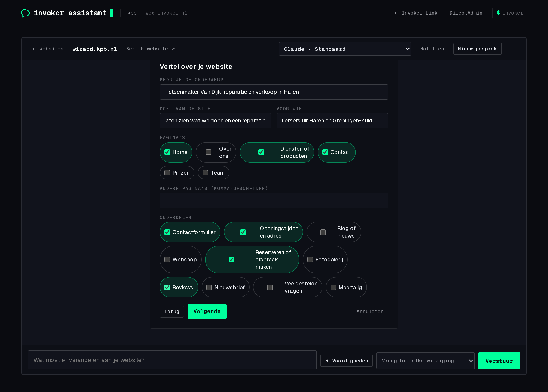
Task: Click Annuleren to cancel the wizard
Action: pyautogui.click(x=370, y=312)
